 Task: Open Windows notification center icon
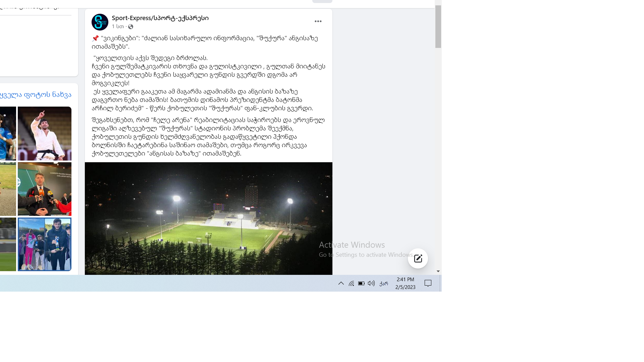click(428, 284)
